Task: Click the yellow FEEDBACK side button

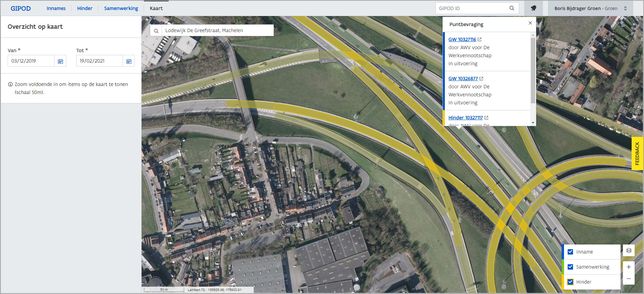Action: pyautogui.click(x=637, y=154)
